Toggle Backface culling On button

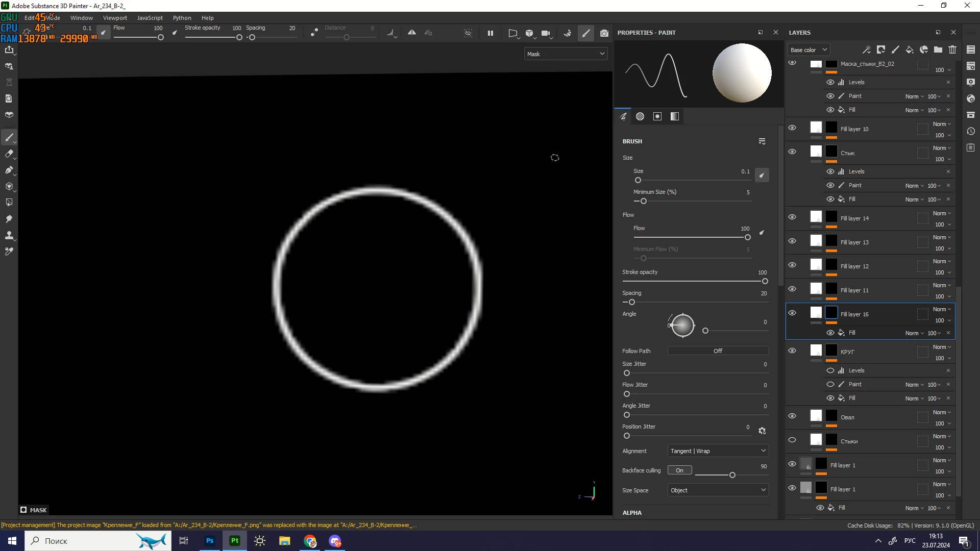[679, 470]
